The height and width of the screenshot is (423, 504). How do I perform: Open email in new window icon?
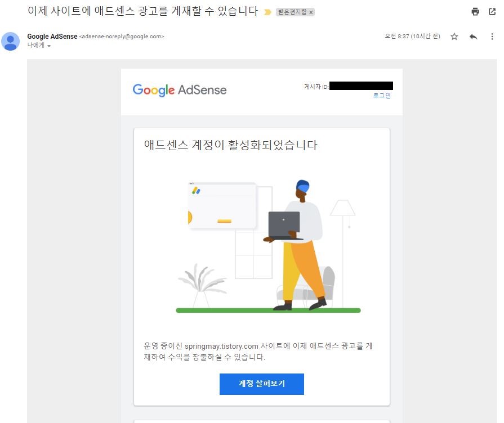click(492, 12)
